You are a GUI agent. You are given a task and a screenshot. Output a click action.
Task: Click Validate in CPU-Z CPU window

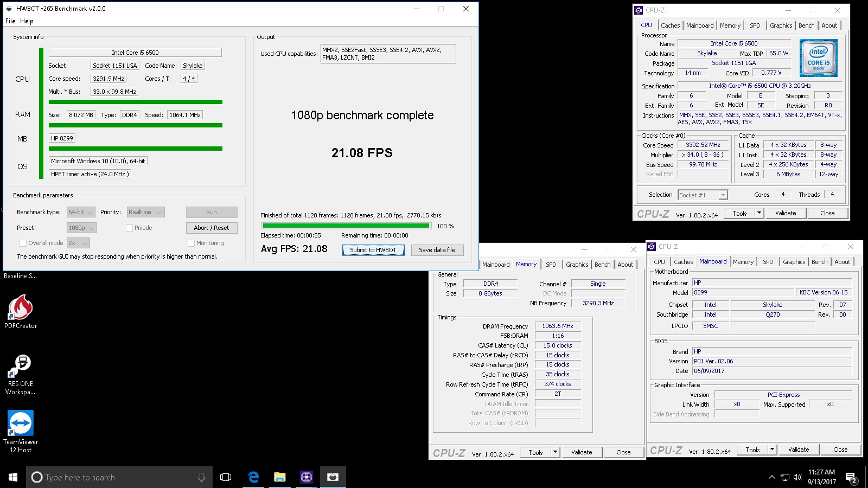pos(786,213)
